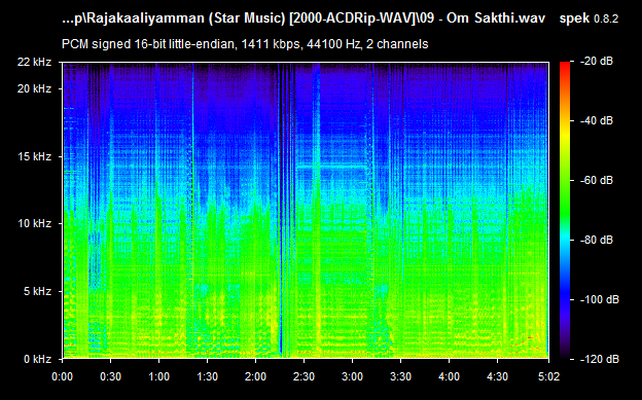Click the 0:00 time axis label
Viewport: 642px width, 400px height.
pyautogui.click(x=62, y=376)
